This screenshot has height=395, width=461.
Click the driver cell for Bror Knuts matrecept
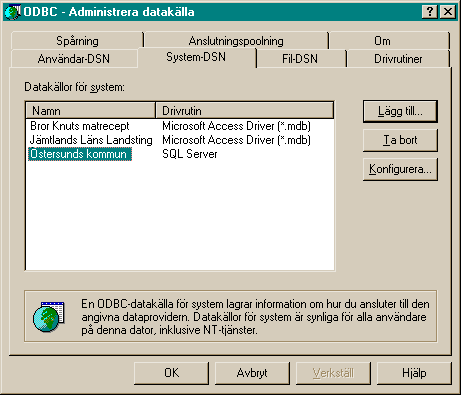pyautogui.click(x=236, y=126)
